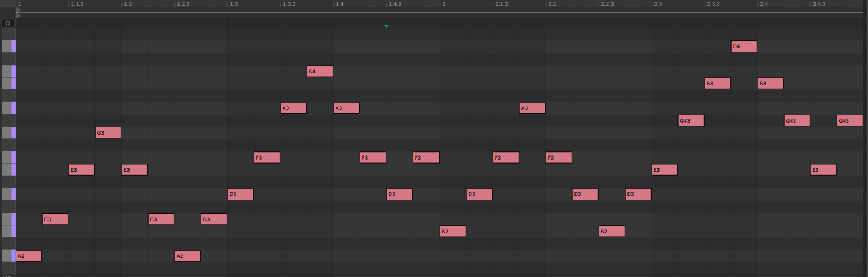
Task: Click the piano key on the A3 row
Action: coord(9,108)
